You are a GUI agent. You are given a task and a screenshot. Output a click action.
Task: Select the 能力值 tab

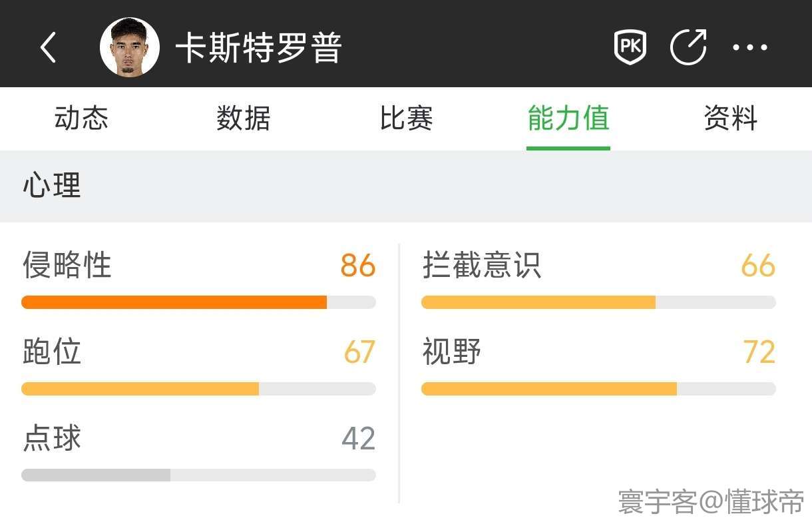point(568,119)
